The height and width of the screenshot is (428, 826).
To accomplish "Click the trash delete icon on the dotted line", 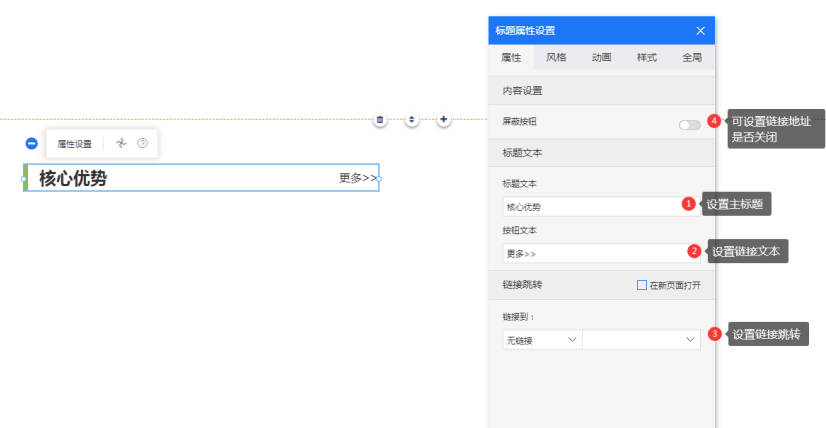I will pyautogui.click(x=380, y=120).
